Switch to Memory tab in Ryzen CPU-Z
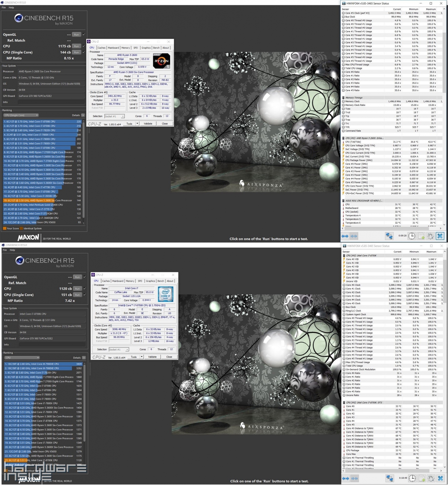This screenshot has width=448, height=485. coord(126,48)
